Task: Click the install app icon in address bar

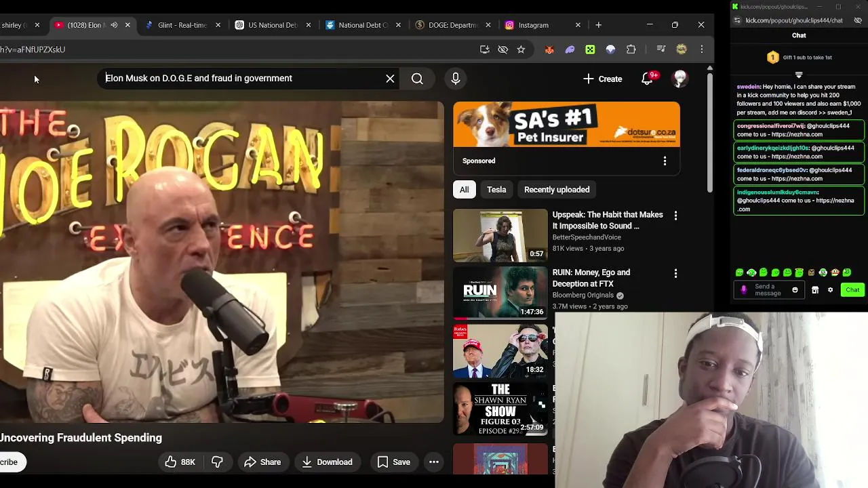Action: tap(484, 49)
